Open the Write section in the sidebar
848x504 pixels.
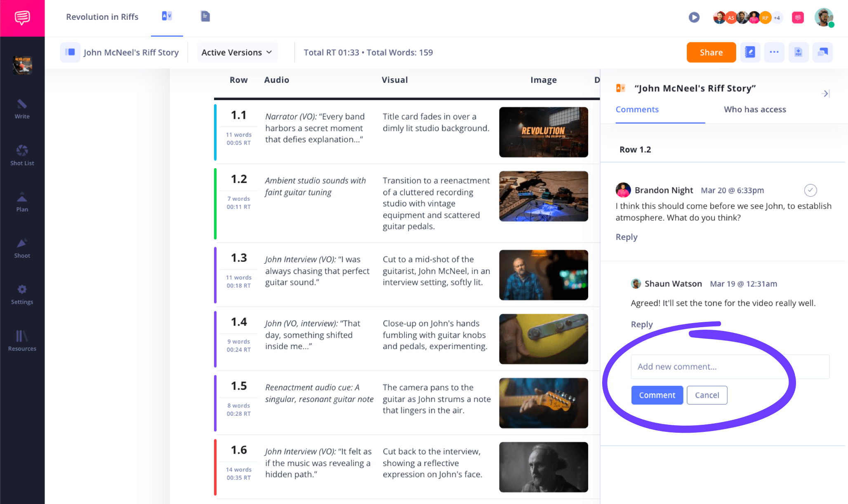point(22,109)
